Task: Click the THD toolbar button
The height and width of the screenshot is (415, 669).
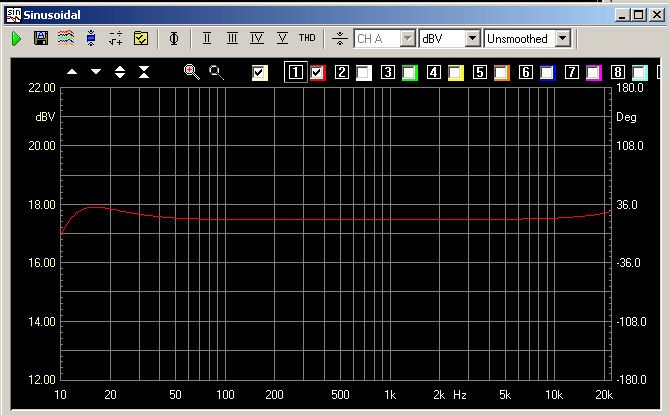Action: [x=307, y=38]
